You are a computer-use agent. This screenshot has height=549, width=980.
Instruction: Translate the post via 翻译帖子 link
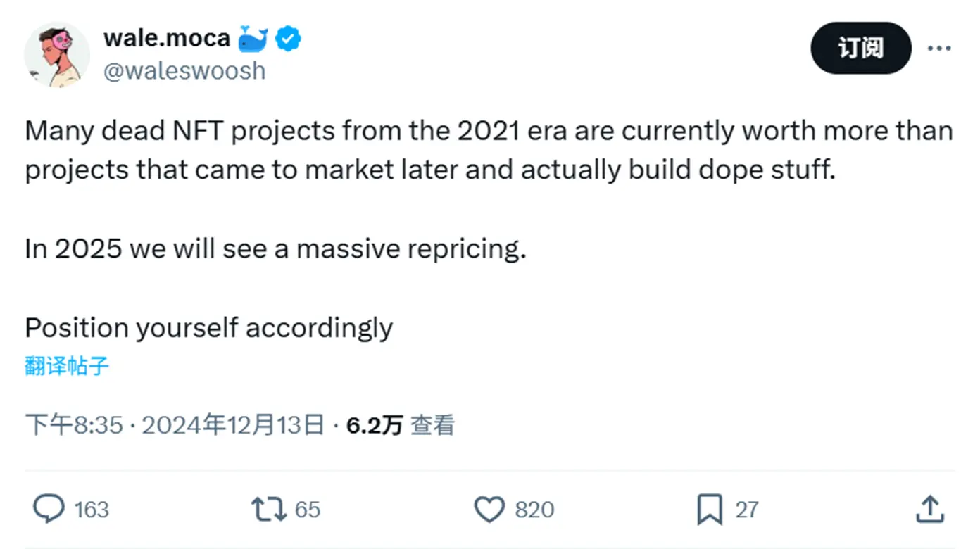click(x=67, y=366)
